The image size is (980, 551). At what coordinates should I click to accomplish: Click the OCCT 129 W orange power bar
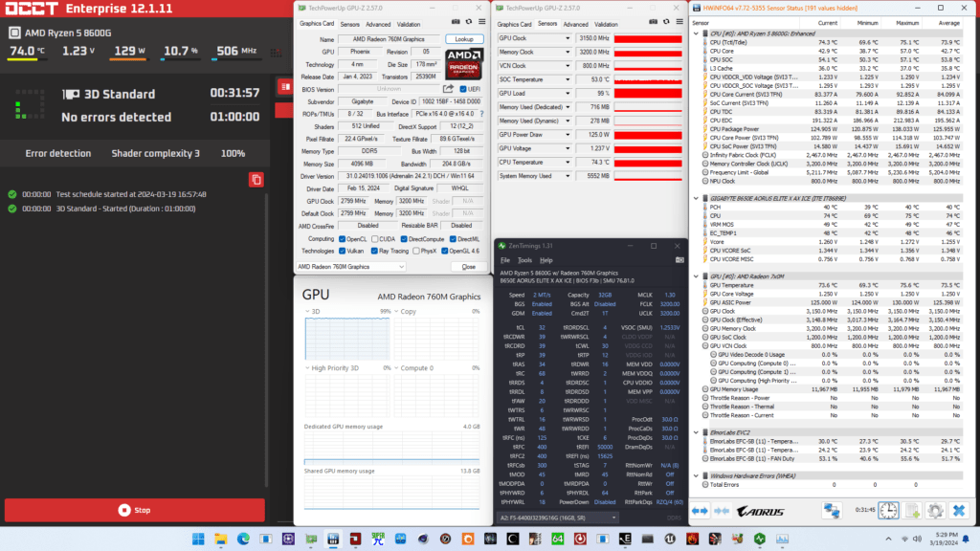(x=129, y=60)
